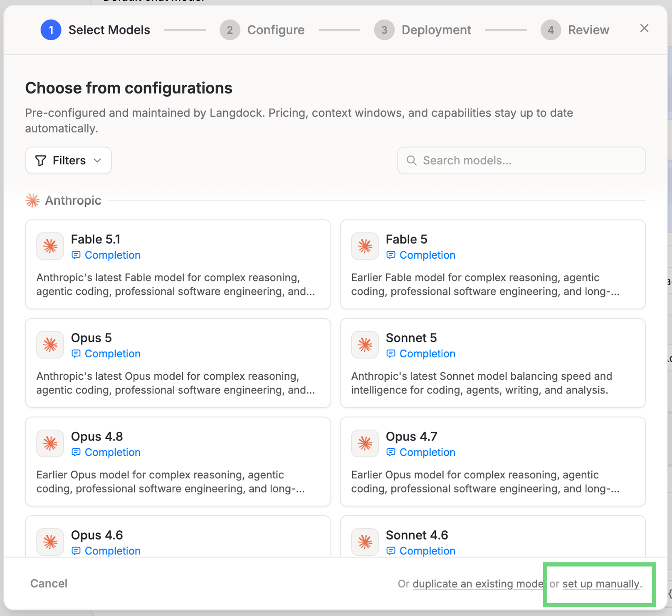Click the Completion label under Opus 4.7
Screen dimensions: 672x616
pyautogui.click(x=427, y=452)
